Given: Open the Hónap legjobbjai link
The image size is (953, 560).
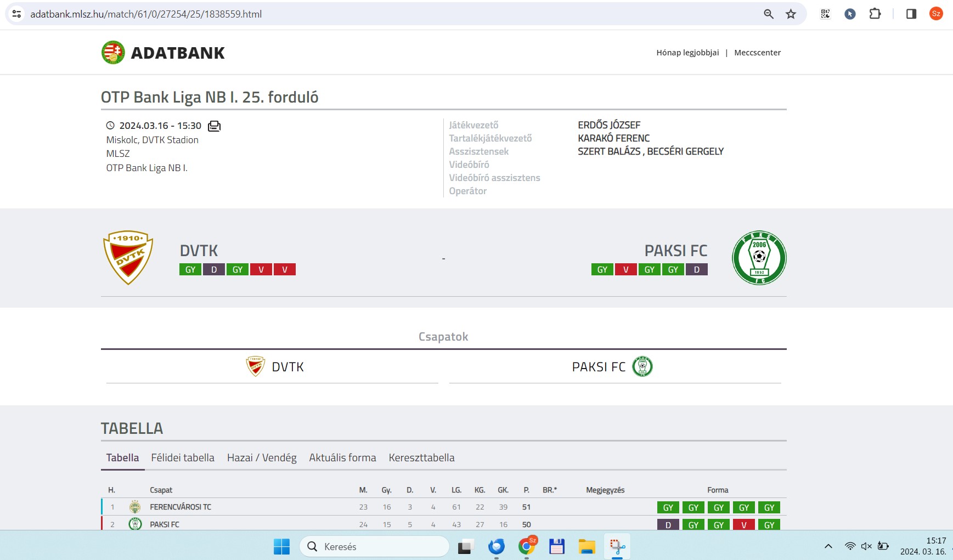Looking at the screenshot, I should coord(687,53).
